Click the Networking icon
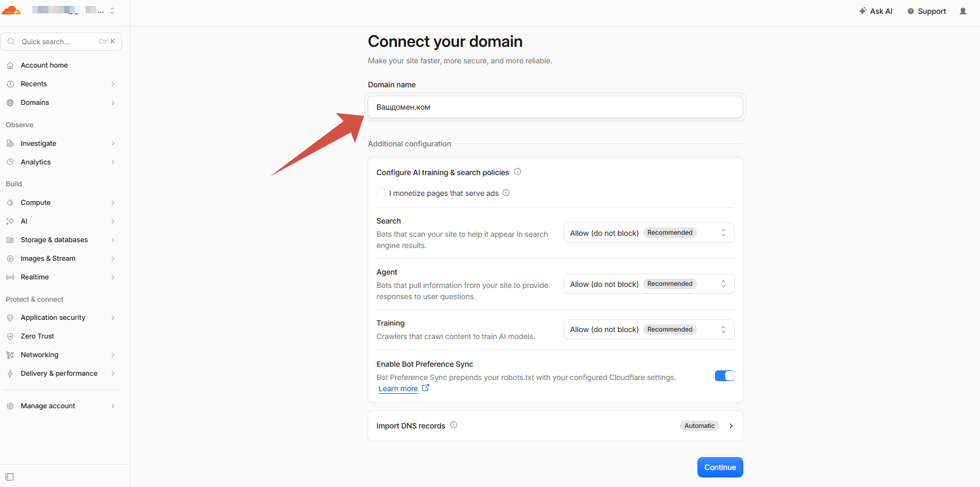This screenshot has width=980, height=487. click(10, 355)
